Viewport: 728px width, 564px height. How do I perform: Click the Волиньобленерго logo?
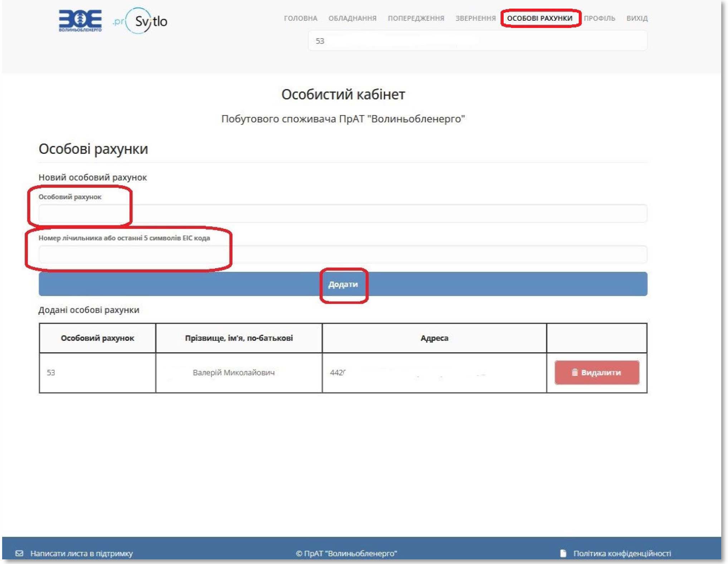[80, 21]
